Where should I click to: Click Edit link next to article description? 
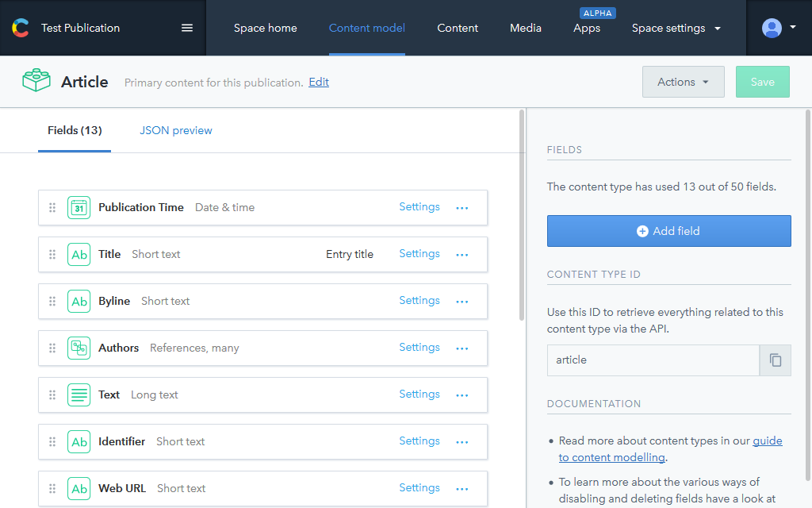(x=319, y=82)
